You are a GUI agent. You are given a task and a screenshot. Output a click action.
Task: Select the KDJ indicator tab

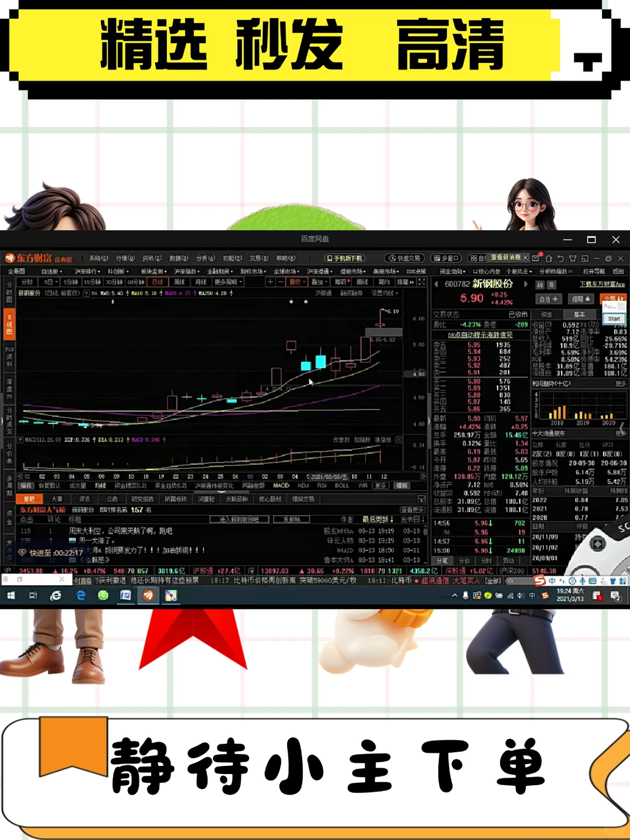tap(303, 485)
